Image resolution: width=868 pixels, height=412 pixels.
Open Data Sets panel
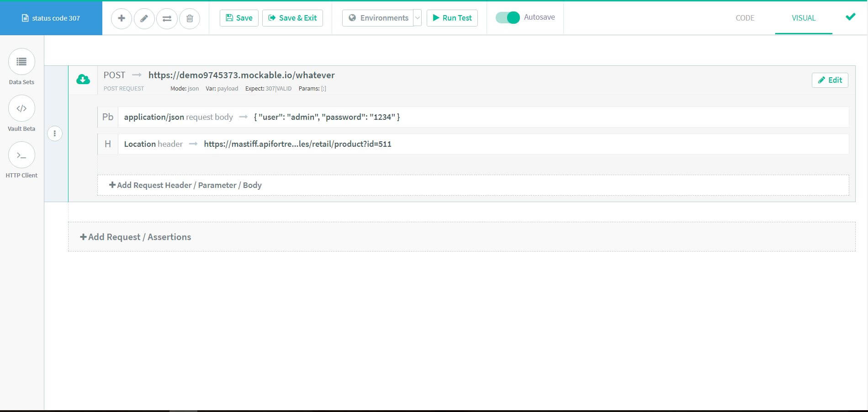click(21, 62)
